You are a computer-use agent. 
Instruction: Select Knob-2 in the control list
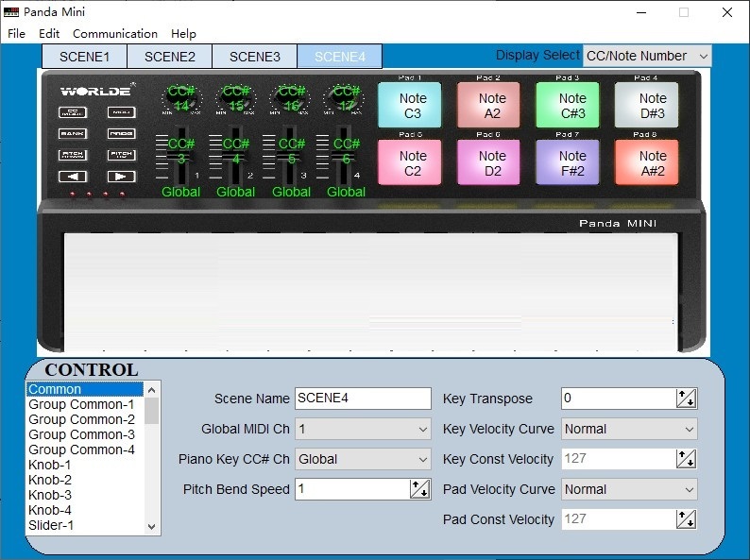tap(85, 480)
